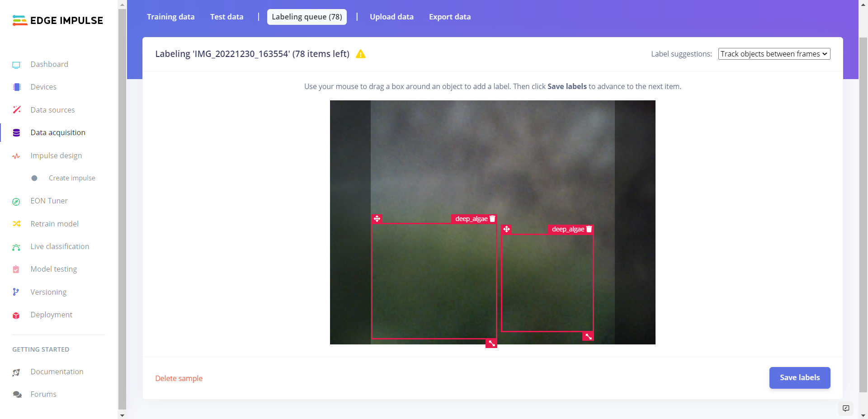
Task: Open the Dashboard monitor icon
Action: pos(16,65)
